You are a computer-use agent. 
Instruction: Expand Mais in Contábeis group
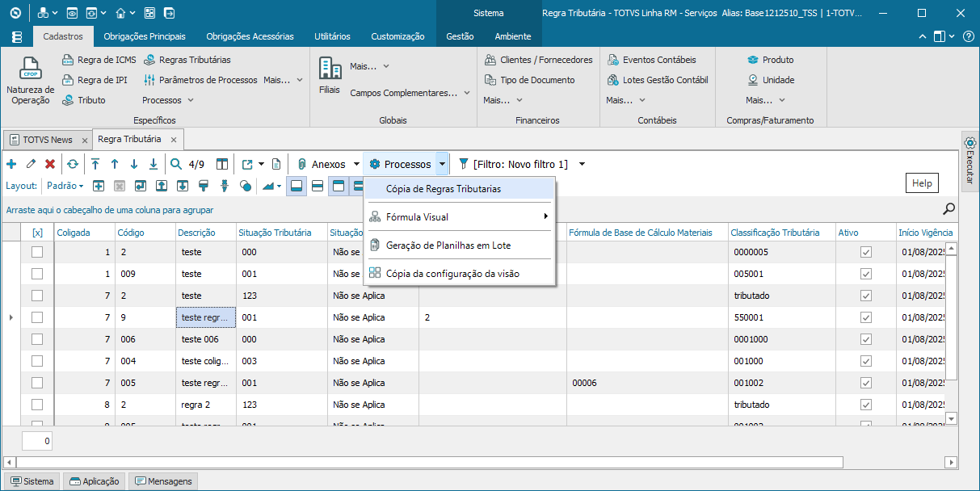coord(626,100)
